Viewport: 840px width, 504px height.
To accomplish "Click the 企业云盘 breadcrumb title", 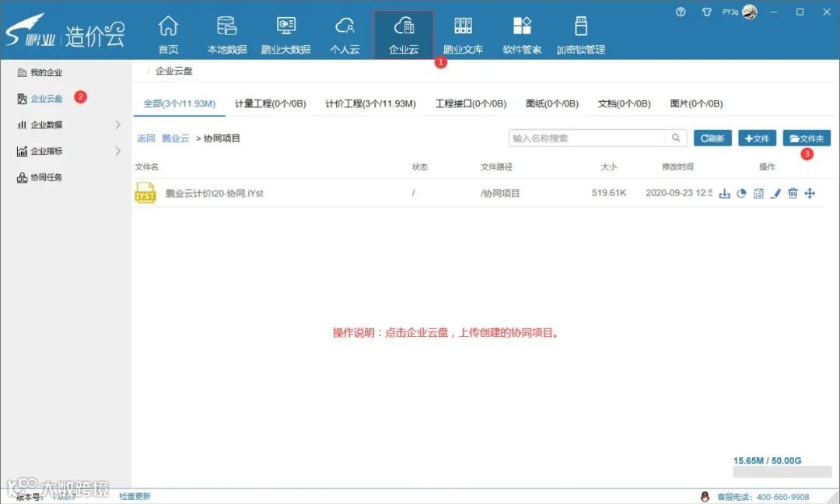I will pos(173,71).
